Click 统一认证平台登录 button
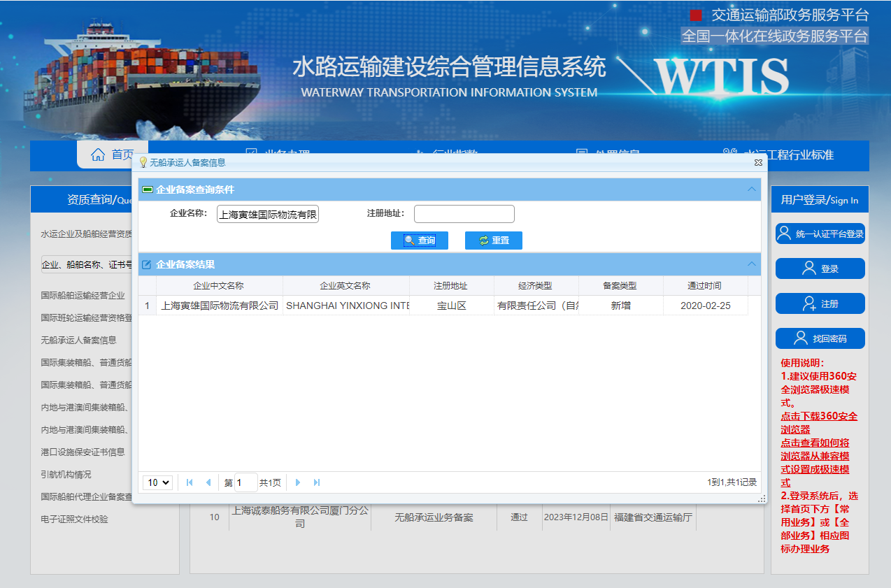 820,234
